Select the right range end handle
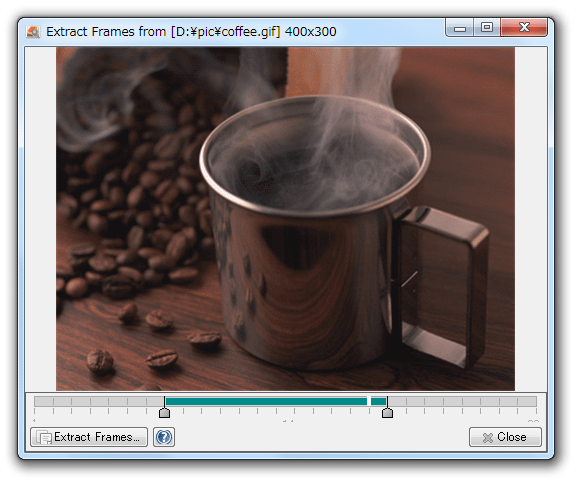576x481 pixels. 387,413
